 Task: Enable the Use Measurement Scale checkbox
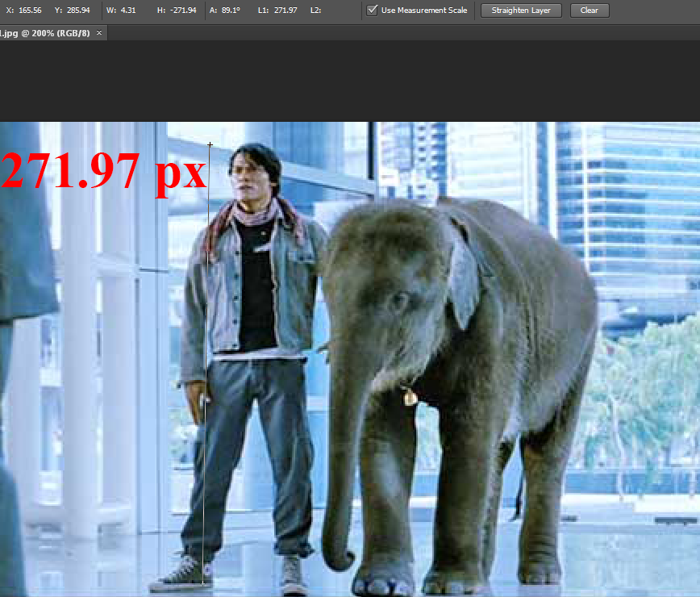click(372, 10)
